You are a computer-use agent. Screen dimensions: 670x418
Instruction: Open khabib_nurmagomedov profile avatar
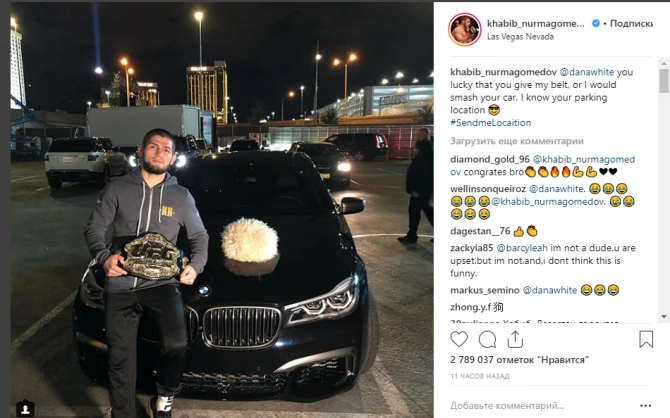click(464, 29)
